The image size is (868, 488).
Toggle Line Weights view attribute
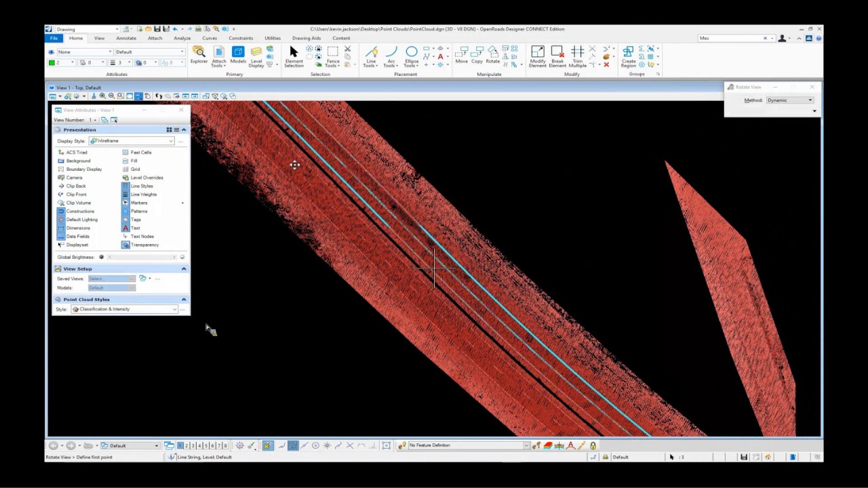[140, 195]
